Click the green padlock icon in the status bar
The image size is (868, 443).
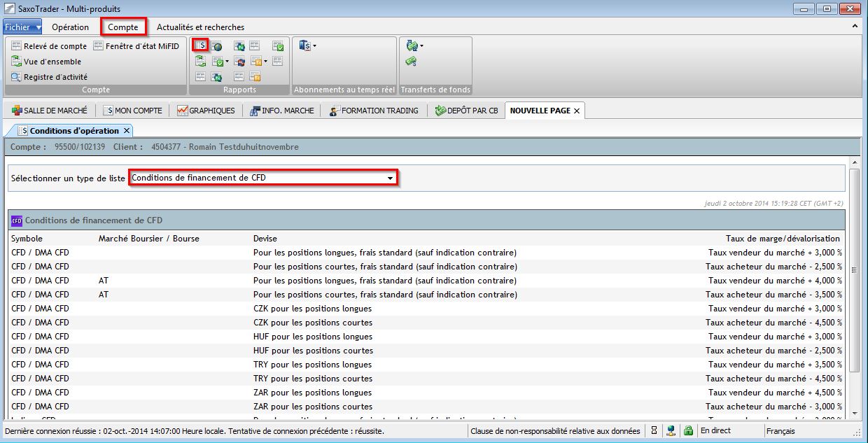[688, 431]
